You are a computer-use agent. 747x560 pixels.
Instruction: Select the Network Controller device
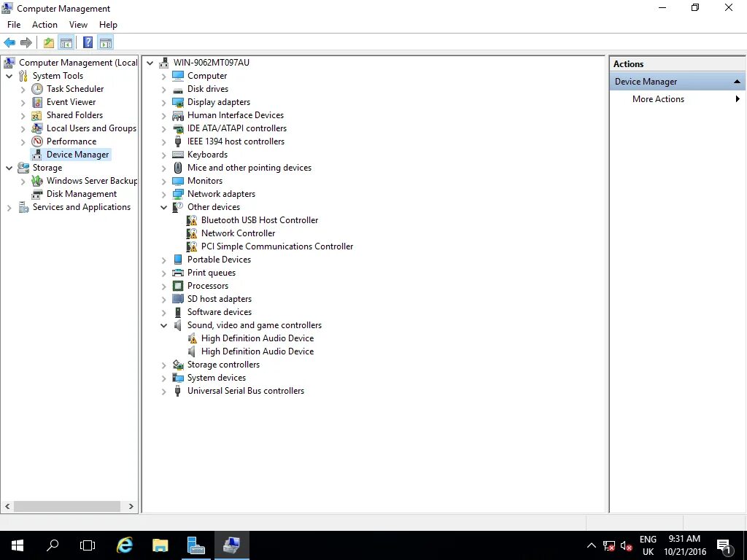239,233
